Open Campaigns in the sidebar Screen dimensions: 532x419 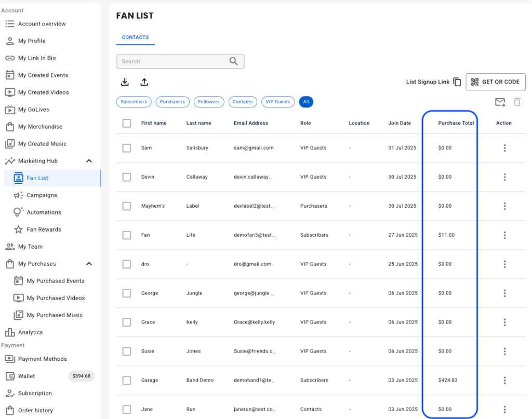pyautogui.click(x=42, y=195)
